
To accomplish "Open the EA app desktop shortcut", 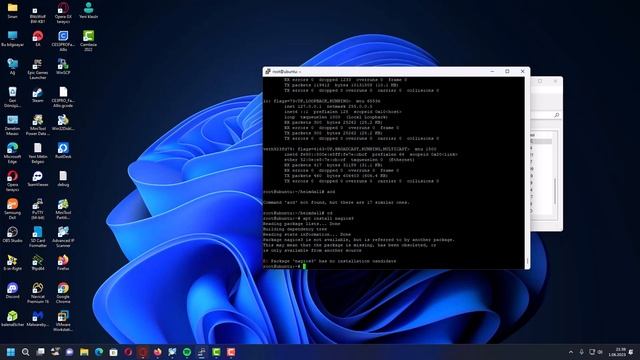I will 38,38.
